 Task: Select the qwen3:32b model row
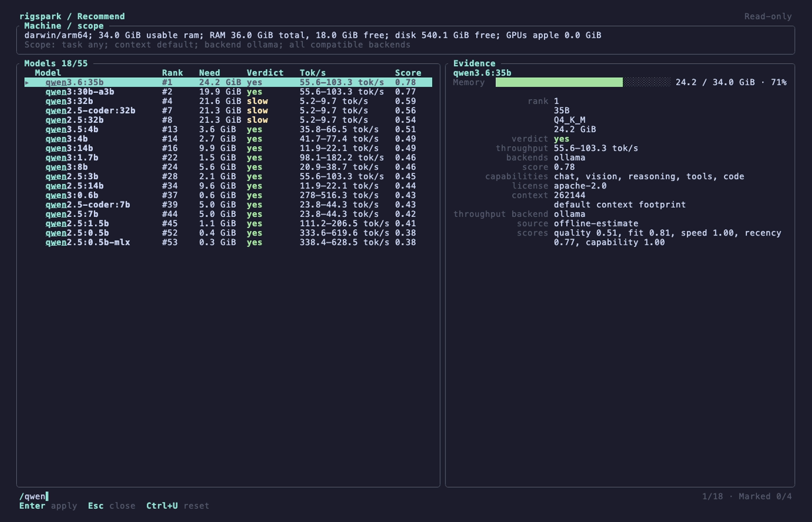[228, 101]
